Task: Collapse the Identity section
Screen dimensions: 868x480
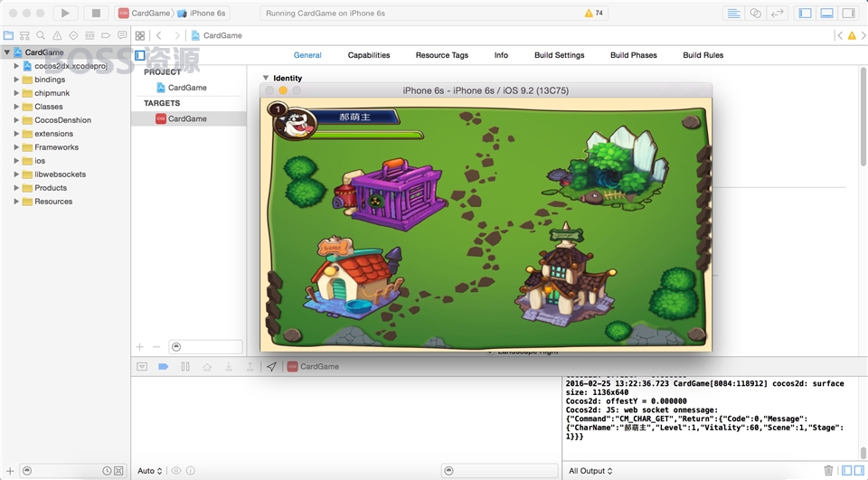Action: click(x=266, y=78)
